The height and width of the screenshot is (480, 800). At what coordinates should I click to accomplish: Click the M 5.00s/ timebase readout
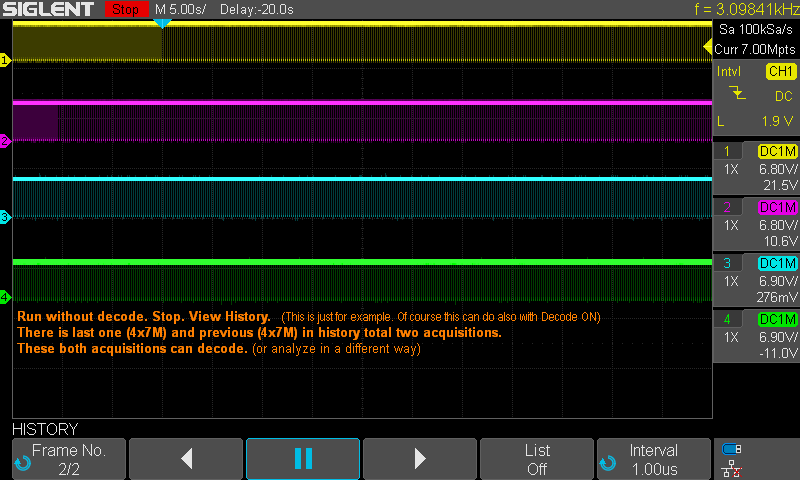tap(181, 9)
